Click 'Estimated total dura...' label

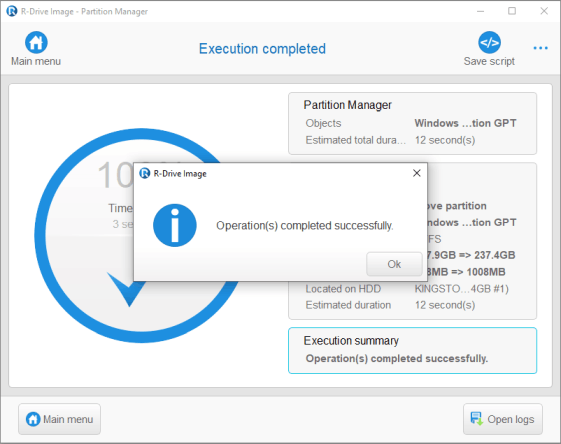(x=356, y=140)
